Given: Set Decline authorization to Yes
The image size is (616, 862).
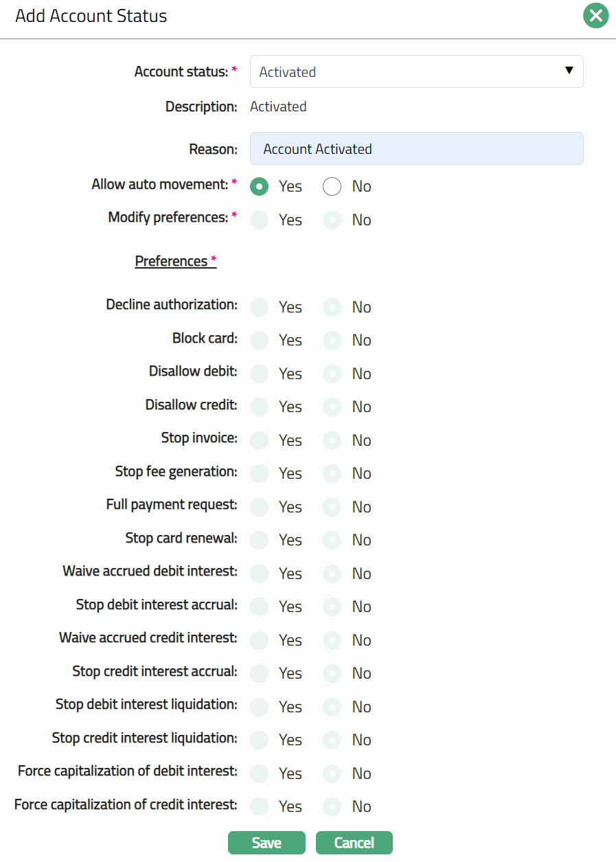Looking at the screenshot, I should tap(260, 307).
